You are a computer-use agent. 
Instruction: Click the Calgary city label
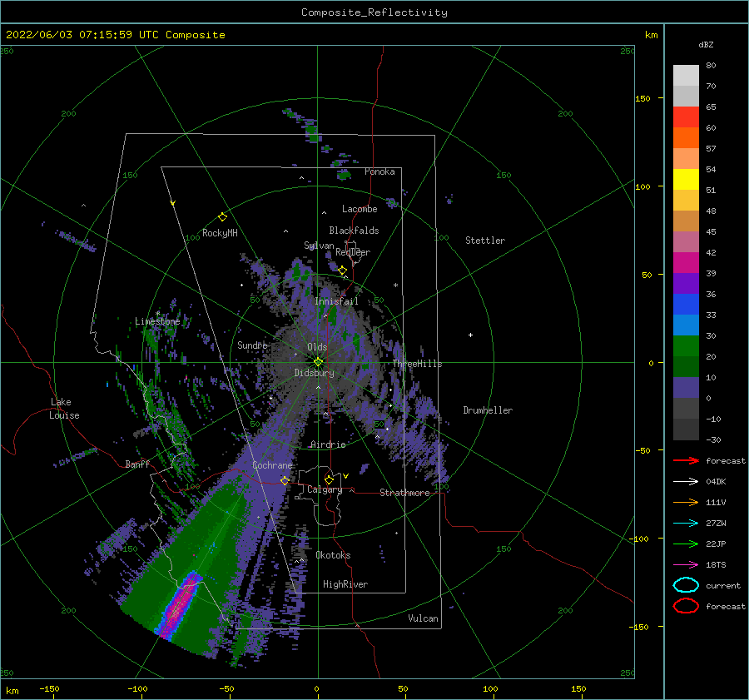click(x=325, y=489)
